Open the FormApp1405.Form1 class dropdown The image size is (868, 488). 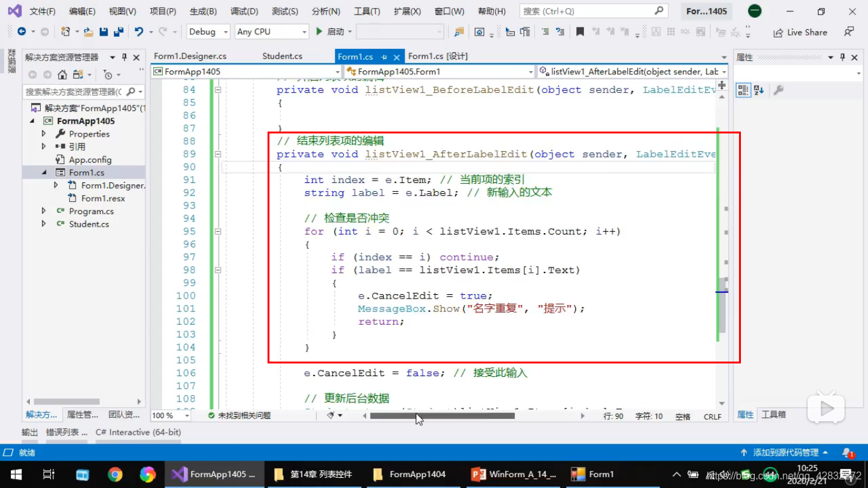click(440, 72)
